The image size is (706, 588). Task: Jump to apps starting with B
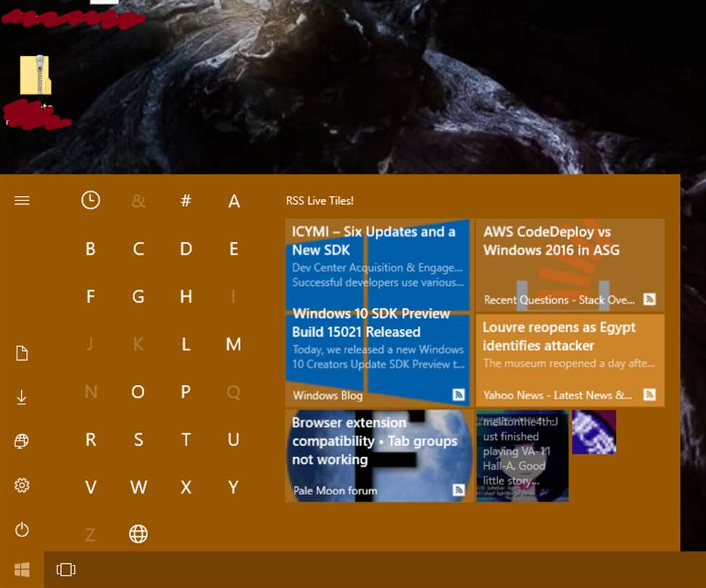pos(91,249)
